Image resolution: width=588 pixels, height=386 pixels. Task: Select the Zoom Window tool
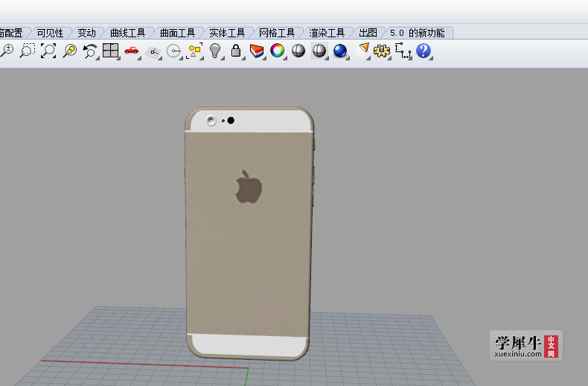coord(28,51)
